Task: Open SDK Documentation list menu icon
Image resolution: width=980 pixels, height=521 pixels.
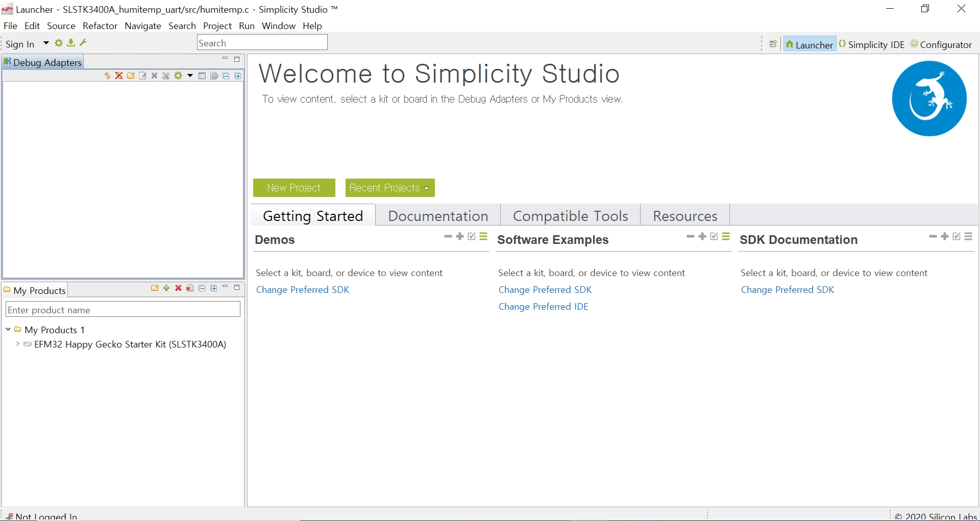Action: [968, 236]
